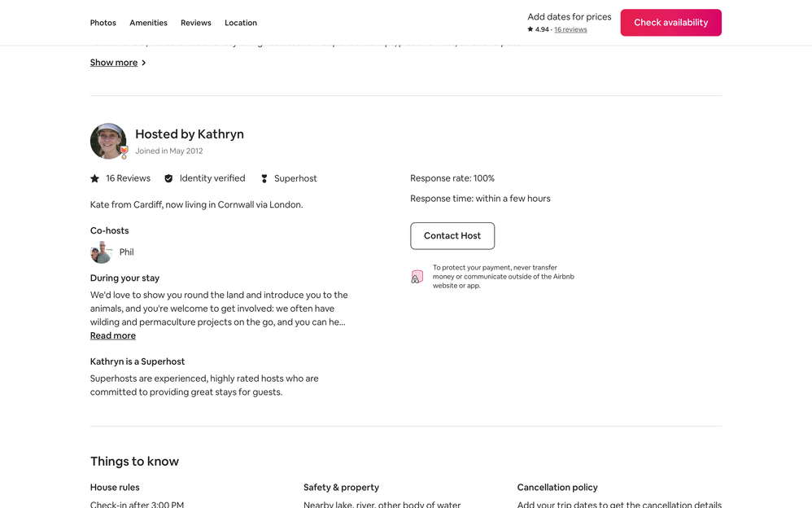Click the Identity verified shield icon
812x508 pixels.
pyautogui.click(x=168, y=178)
